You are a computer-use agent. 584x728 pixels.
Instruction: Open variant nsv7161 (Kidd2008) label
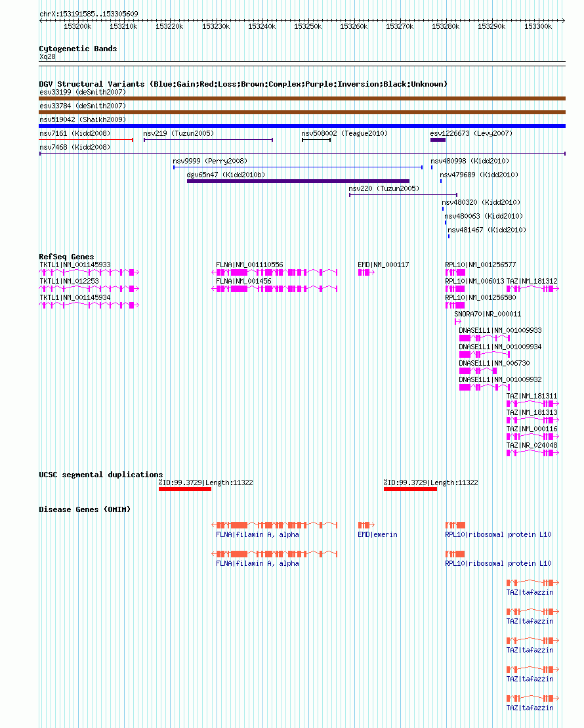75,133
